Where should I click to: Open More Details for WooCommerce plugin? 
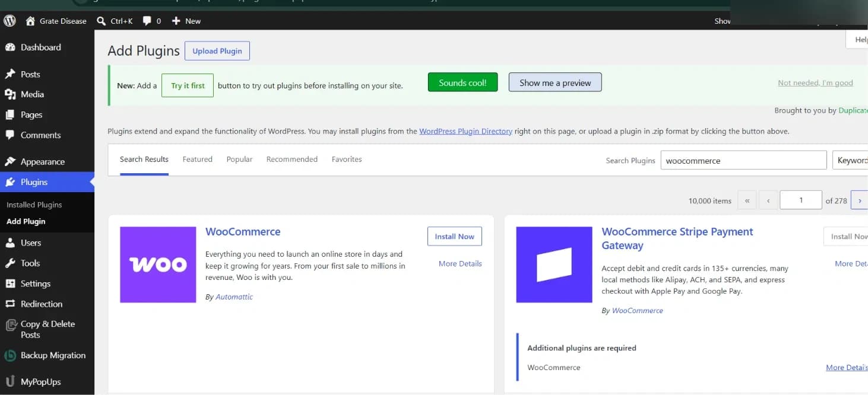point(460,264)
